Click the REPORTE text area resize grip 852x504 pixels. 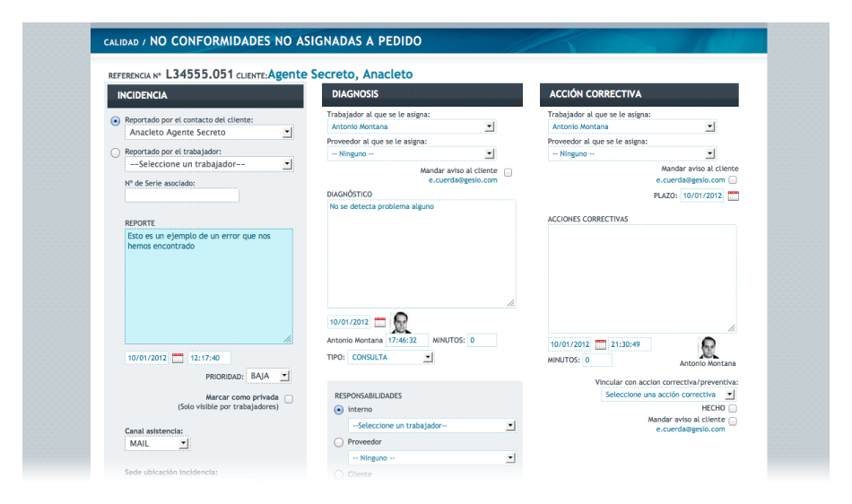point(288,339)
